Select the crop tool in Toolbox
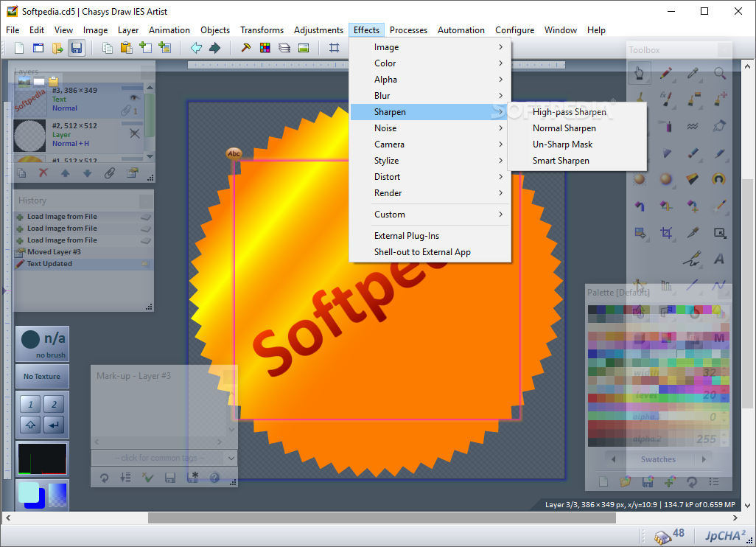The width and height of the screenshot is (756, 547). 666,233
